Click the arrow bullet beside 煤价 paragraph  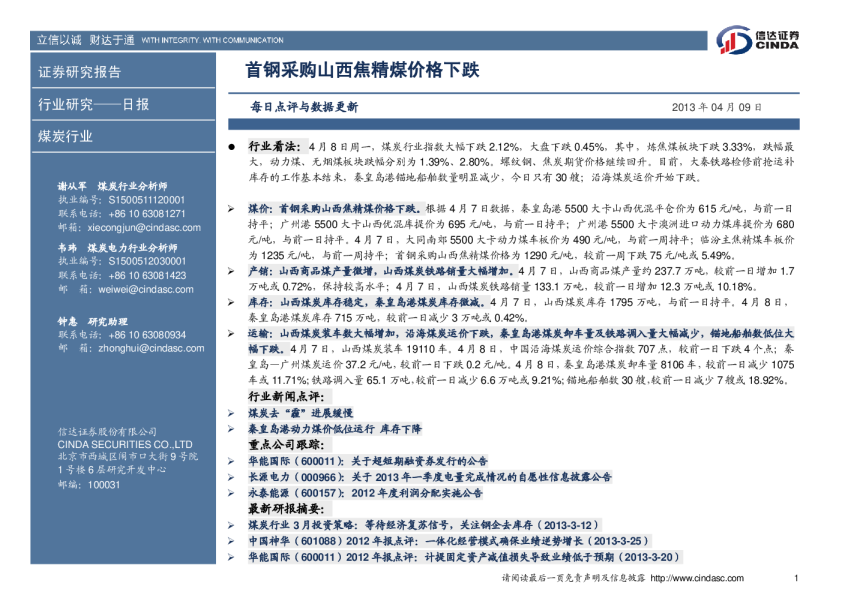[232, 208]
